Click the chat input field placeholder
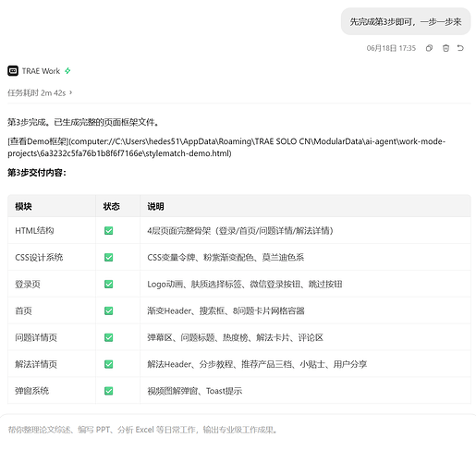The height and width of the screenshot is (462, 476). pos(142,430)
